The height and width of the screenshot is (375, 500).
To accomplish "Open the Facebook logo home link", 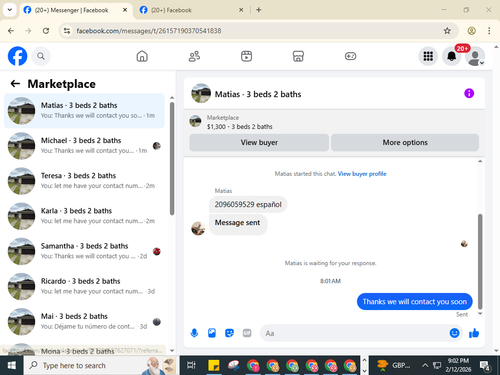I will [x=17, y=56].
